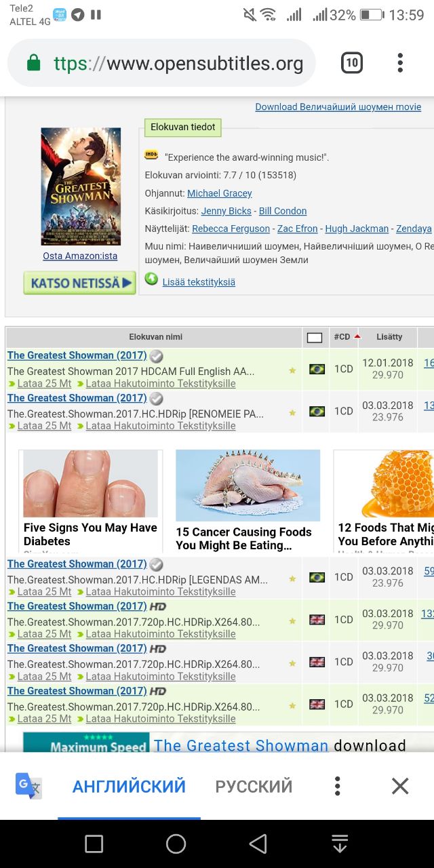The width and height of the screenshot is (434, 868).
Task: Click Brazil flag in RENOMEIE PA row
Action: pos(317,411)
